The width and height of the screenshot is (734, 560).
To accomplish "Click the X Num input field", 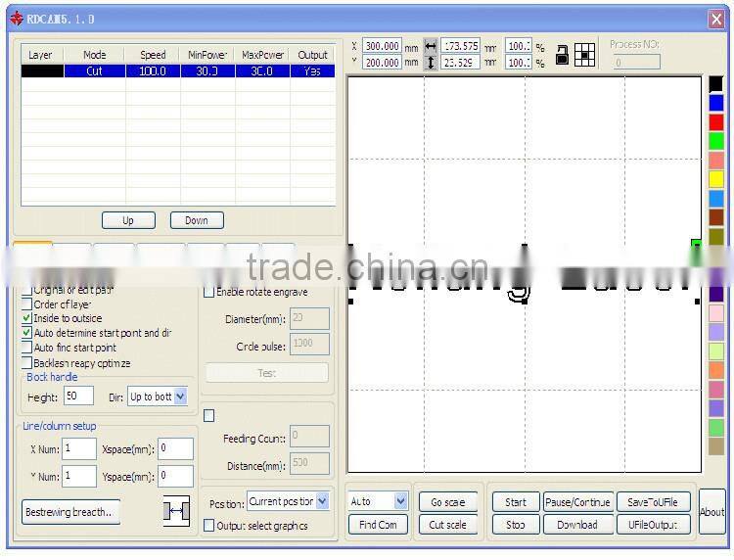I will pos(78,449).
